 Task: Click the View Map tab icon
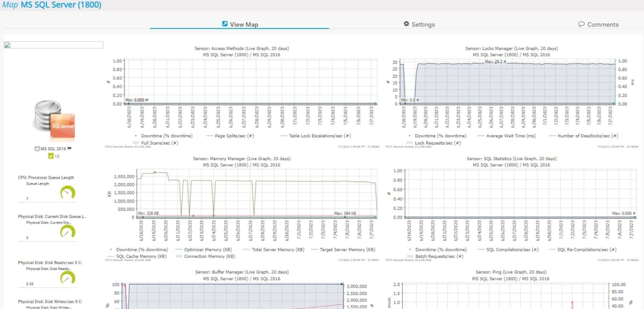[x=224, y=24]
